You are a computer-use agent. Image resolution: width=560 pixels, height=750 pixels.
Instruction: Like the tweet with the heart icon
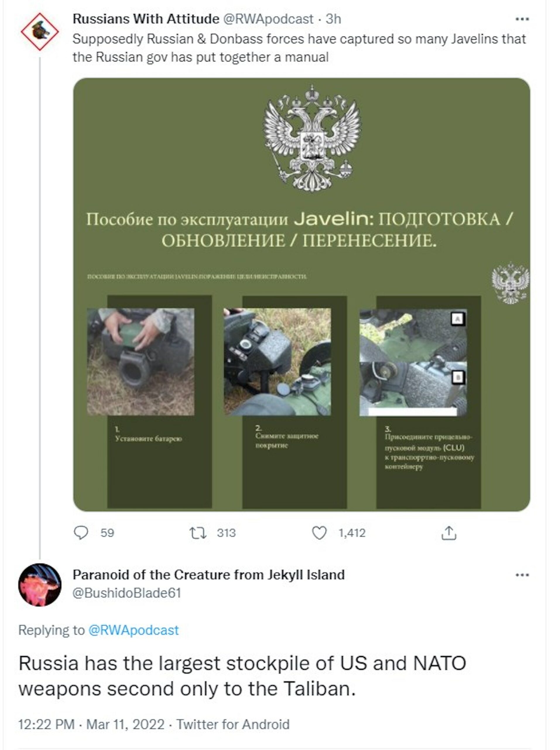pyautogui.click(x=319, y=533)
